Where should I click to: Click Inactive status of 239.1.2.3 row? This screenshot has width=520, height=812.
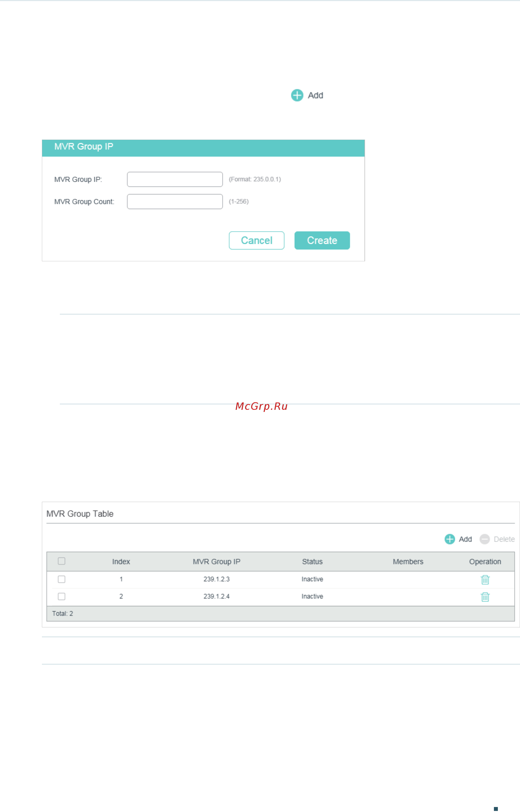pyautogui.click(x=312, y=579)
